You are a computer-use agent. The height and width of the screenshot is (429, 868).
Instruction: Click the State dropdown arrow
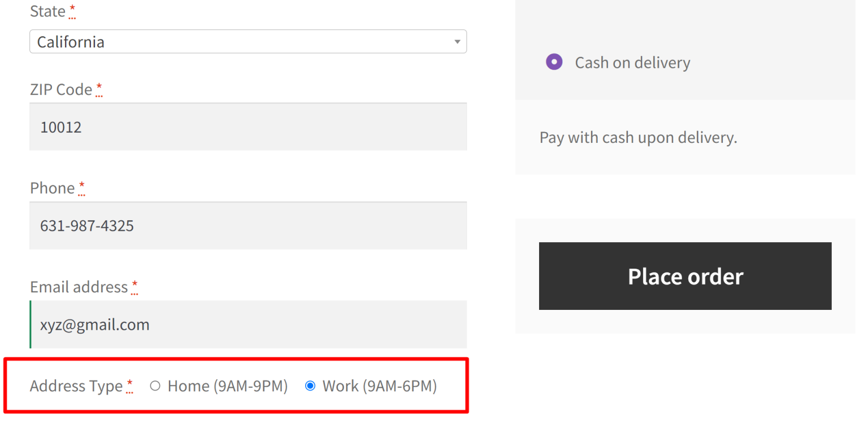(x=457, y=41)
